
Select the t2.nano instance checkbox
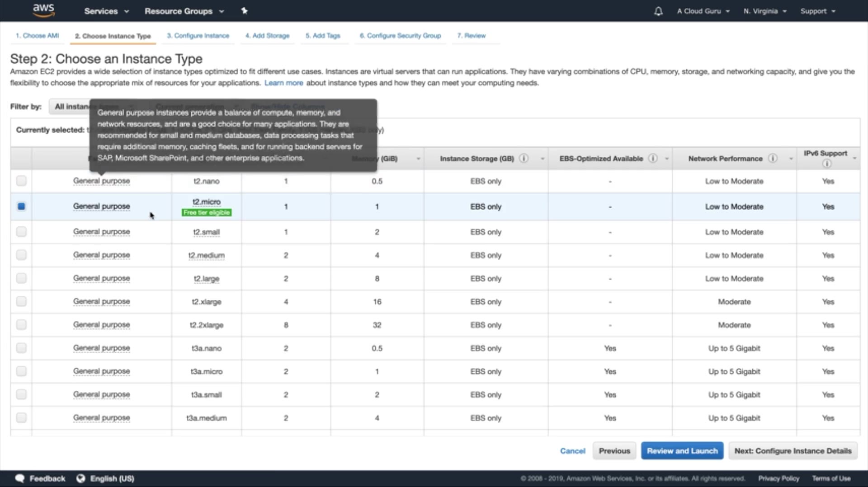click(x=21, y=181)
